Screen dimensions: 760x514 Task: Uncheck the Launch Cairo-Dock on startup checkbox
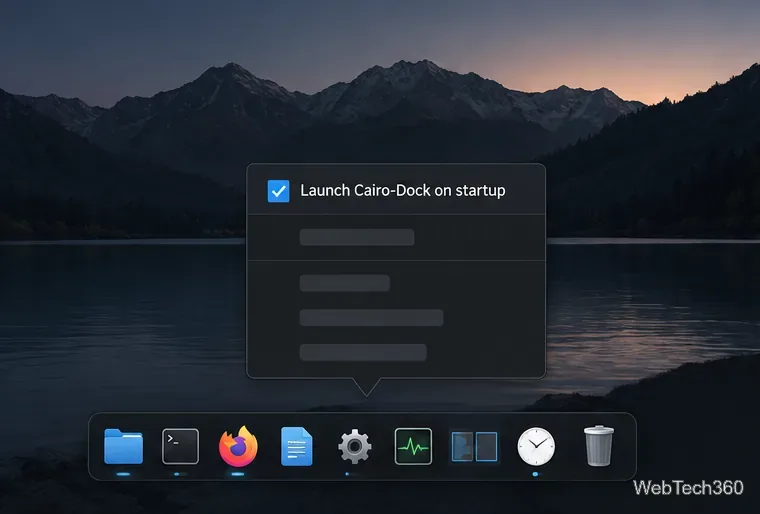279,191
